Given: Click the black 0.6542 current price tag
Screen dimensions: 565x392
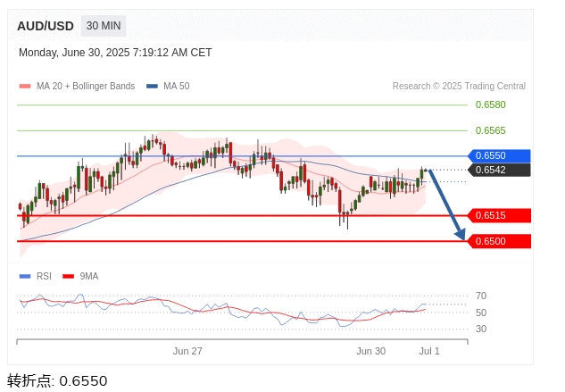Looking at the screenshot, I should point(499,170).
